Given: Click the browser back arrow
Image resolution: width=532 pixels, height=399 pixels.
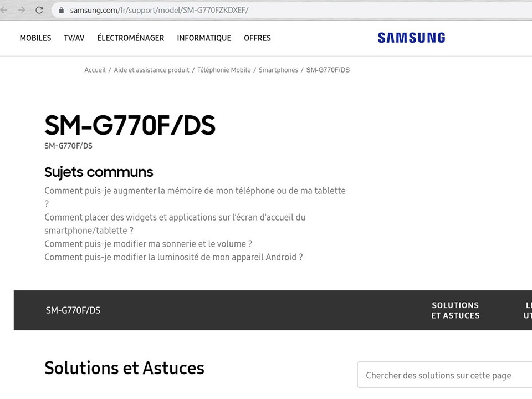Looking at the screenshot, I should [x=4, y=10].
